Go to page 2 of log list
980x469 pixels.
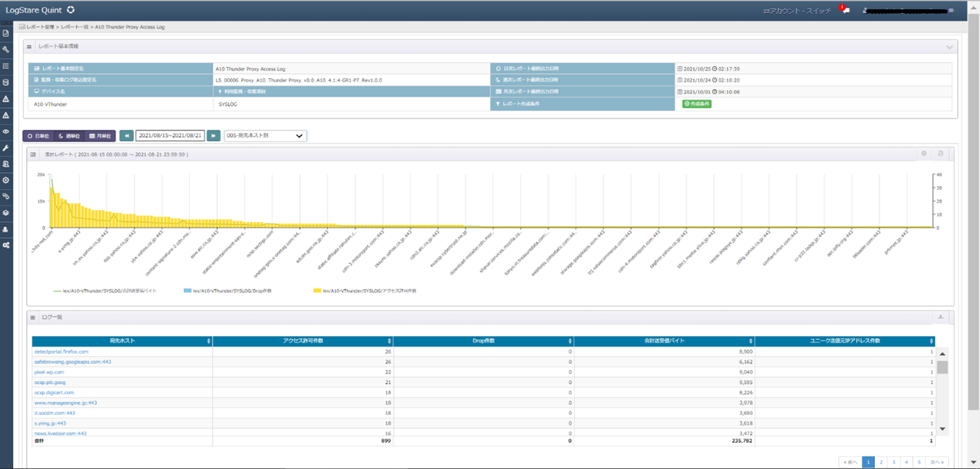point(881,462)
